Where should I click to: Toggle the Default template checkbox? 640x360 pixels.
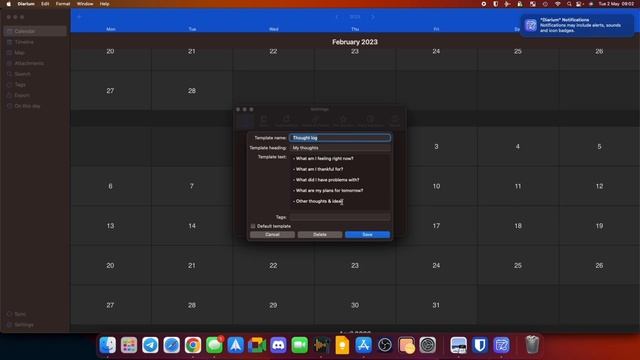point(253,226)
